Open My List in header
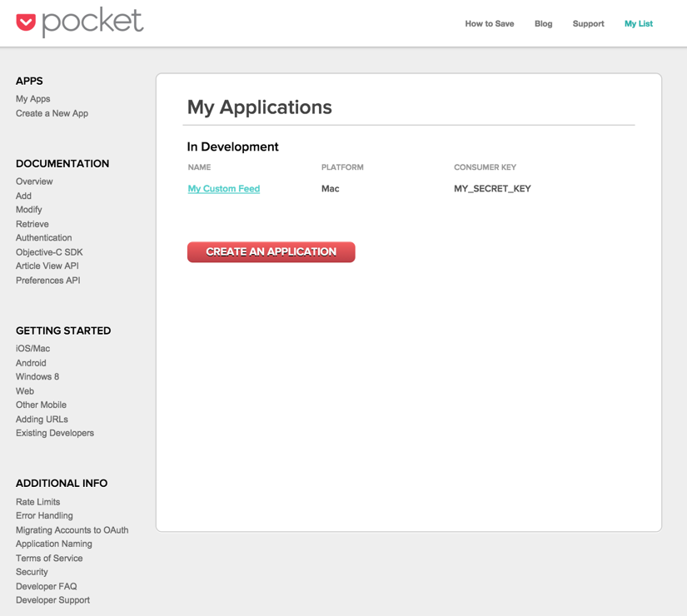Screen dimensions: 687x616 [x=639, y=23]
